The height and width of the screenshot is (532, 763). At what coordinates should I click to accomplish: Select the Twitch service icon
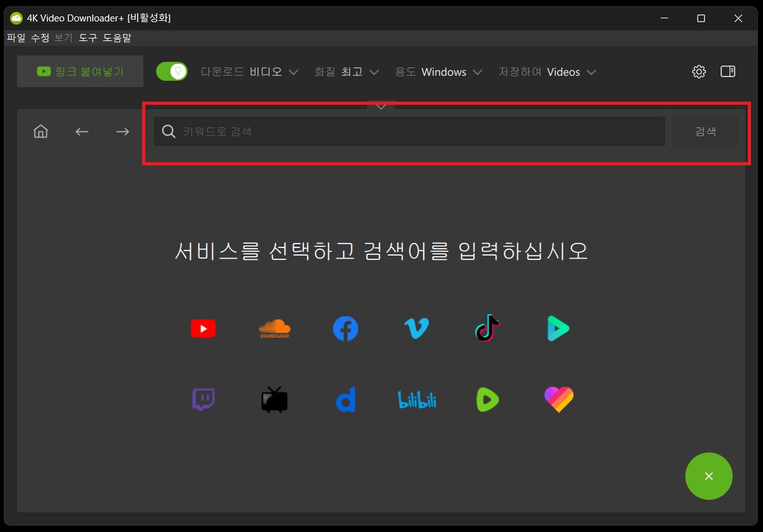pyautogui.click(x=203, y=400)
